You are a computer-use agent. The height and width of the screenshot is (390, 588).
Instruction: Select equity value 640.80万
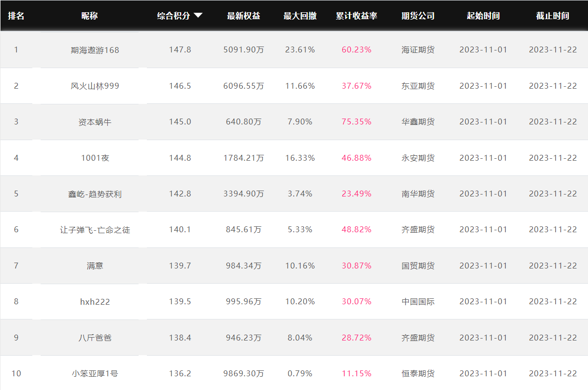[243, 122]
